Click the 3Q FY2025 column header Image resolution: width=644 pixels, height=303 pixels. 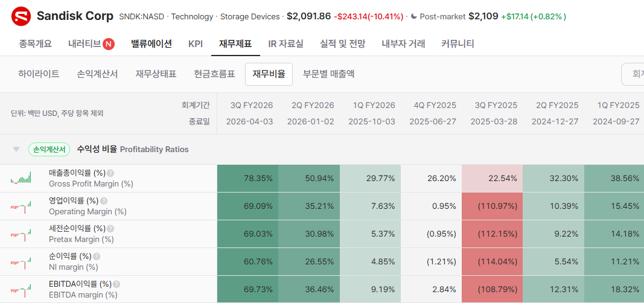coord(497,105)
